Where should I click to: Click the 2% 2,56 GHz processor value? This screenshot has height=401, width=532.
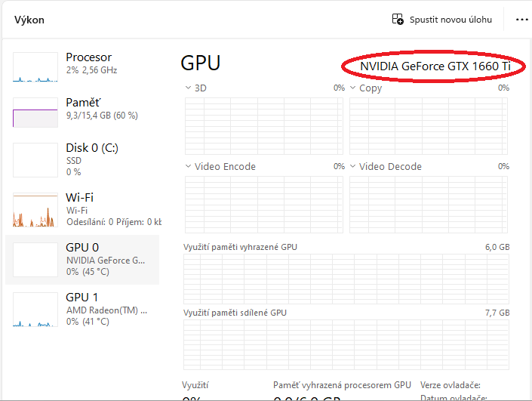pos(91,70)
